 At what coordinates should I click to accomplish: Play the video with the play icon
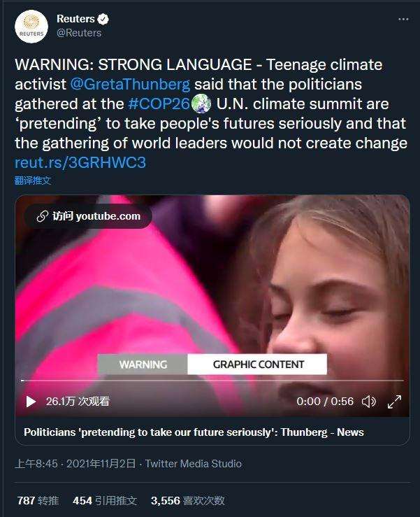[31, 402]
